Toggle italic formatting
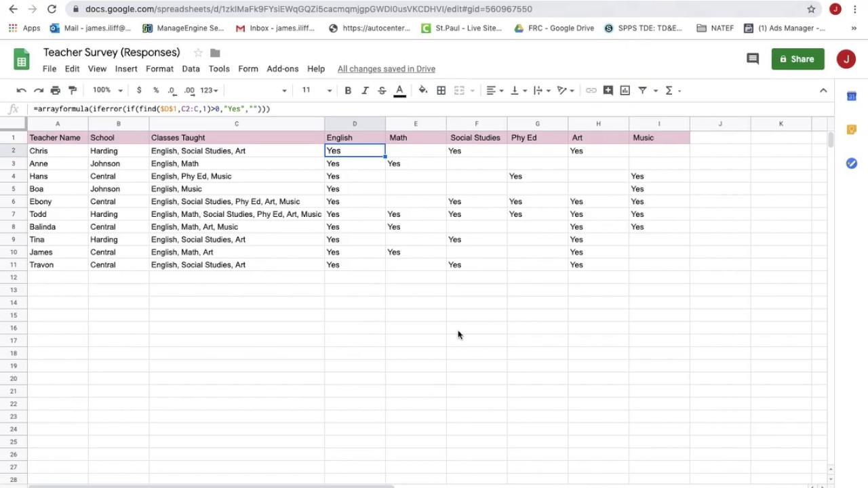 [x=365, y=90]
